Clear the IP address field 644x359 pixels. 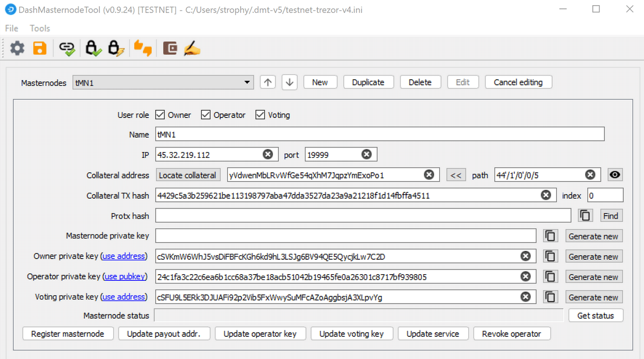268,155
